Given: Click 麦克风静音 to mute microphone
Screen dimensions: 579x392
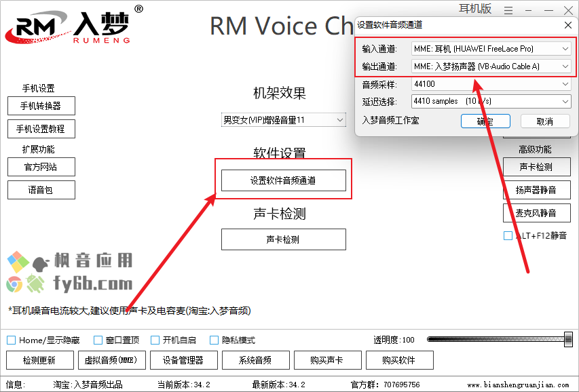Looking at the screenshot, I should coord(536,213).
